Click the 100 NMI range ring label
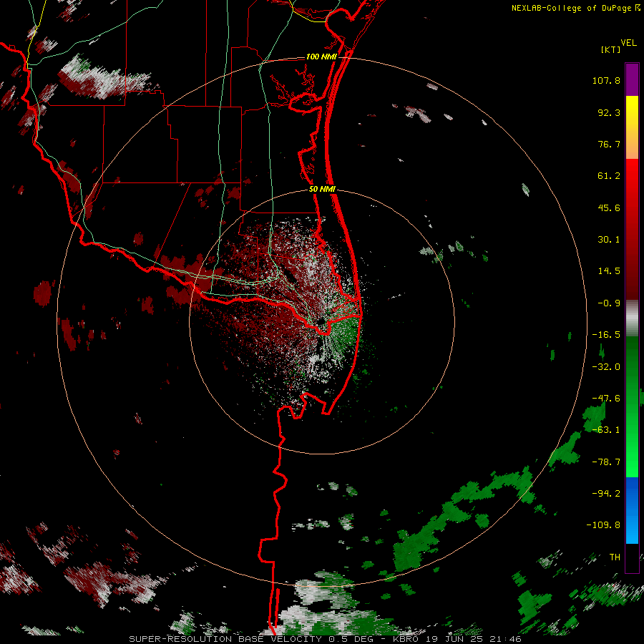Image resolution: width=644 pixels, height=644 pixels. [x=321, y=57]
